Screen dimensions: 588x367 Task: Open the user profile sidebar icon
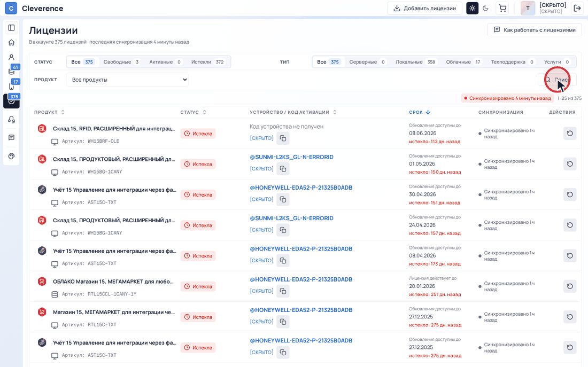(x=11, y=57)
